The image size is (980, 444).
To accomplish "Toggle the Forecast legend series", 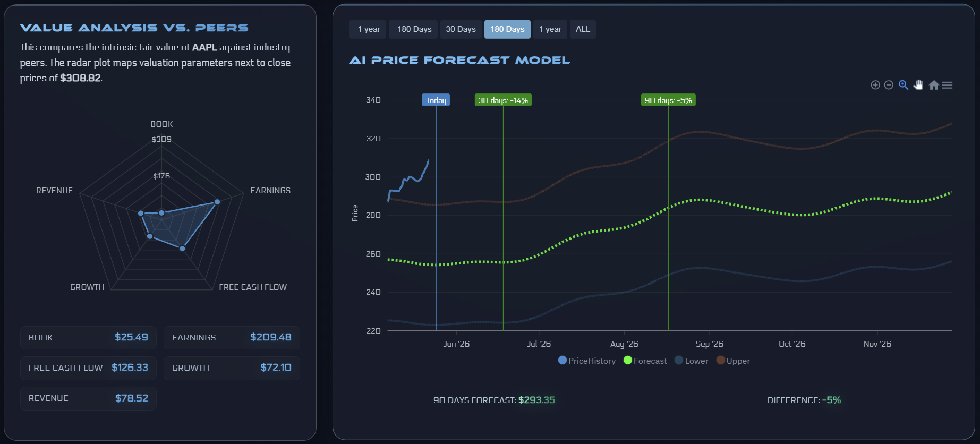I will (645, 361).
